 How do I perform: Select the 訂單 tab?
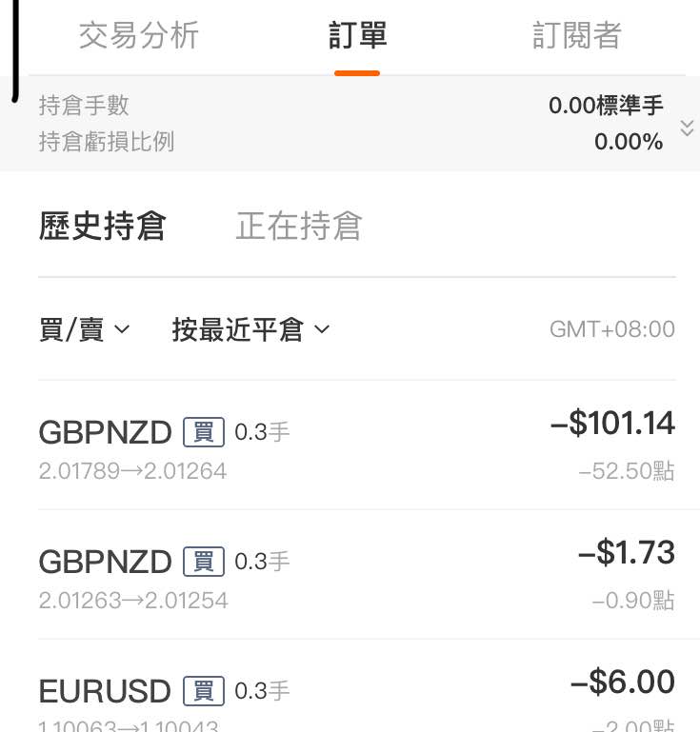pyautogui.click(x=357, y=35)
